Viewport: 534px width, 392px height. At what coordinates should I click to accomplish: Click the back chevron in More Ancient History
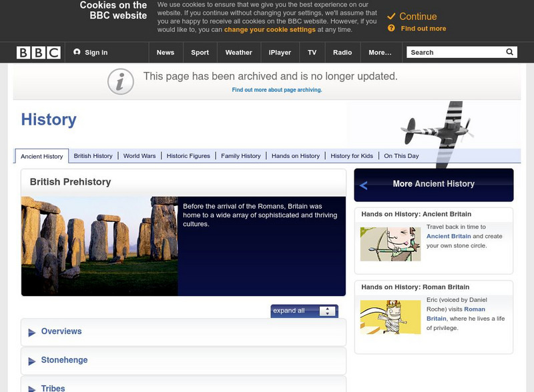363,185
